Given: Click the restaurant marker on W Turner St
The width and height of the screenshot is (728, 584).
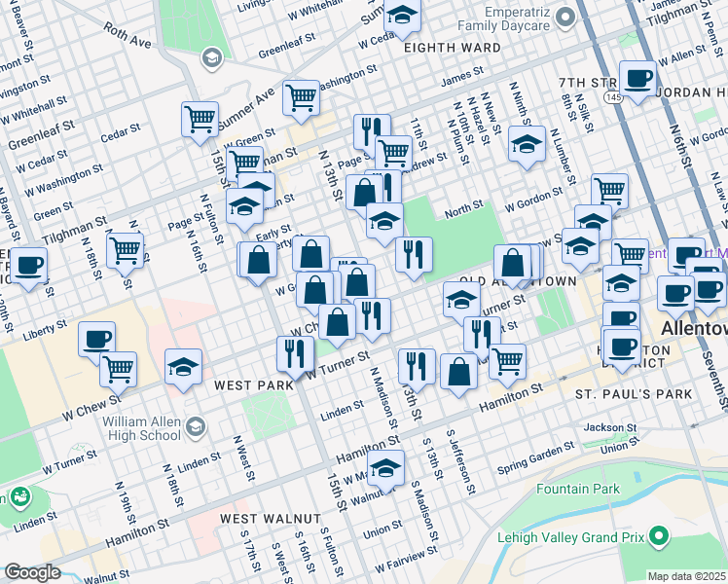Looking at the screenshot, I should coord(295,354).
